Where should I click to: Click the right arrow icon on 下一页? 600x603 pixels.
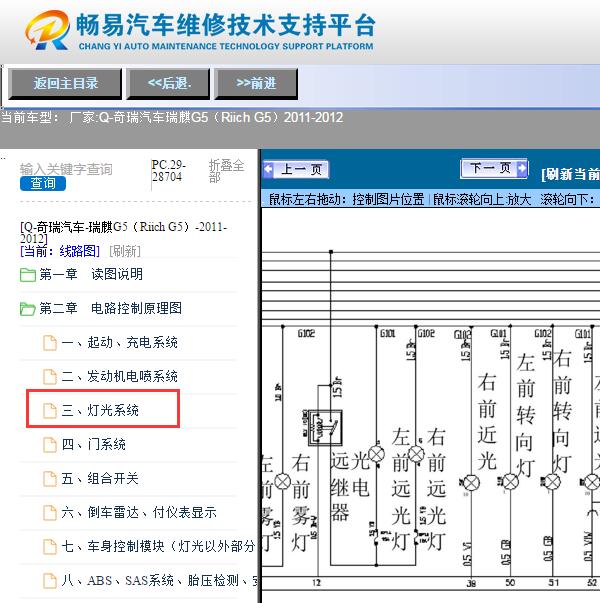pos(522,168)
